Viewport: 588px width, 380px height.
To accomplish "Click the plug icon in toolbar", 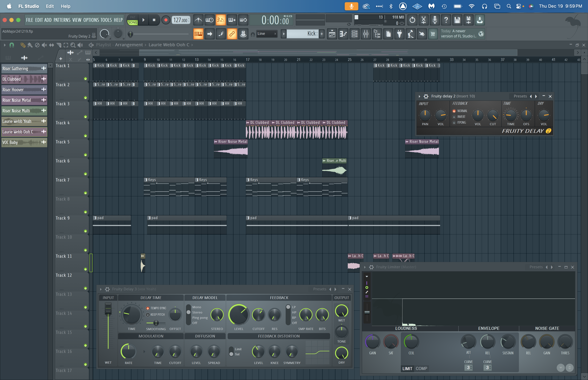I will (399, 34).
